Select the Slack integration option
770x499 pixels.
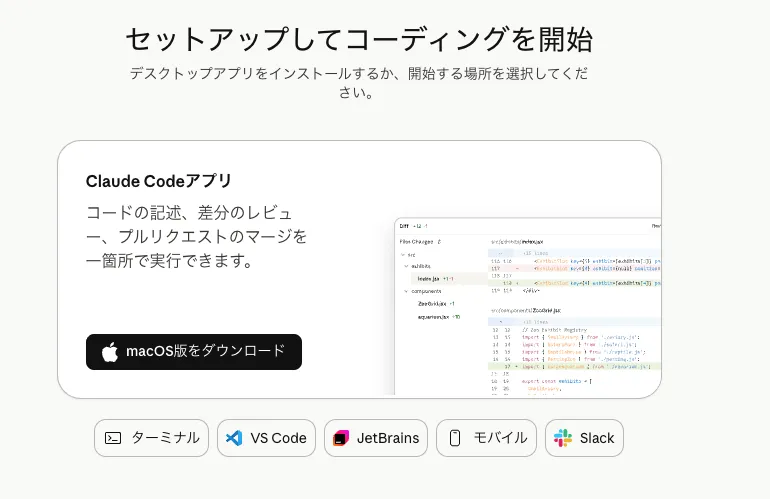tap(584, 438)
